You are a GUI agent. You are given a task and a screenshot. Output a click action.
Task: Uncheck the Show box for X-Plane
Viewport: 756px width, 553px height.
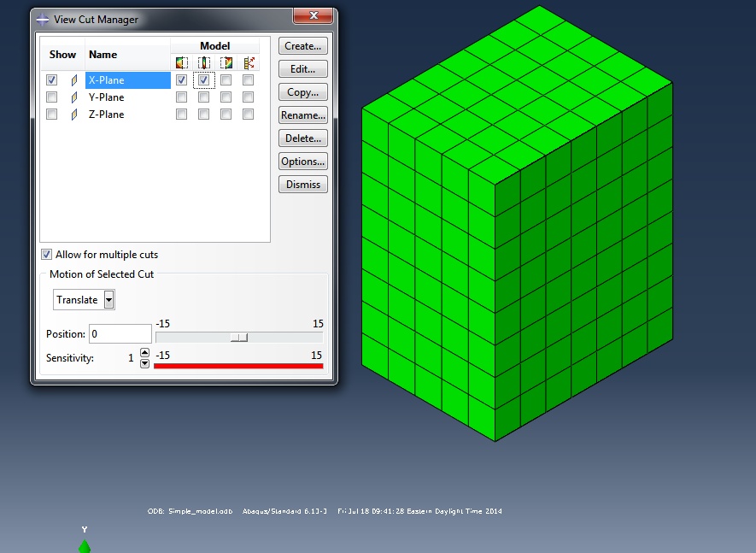pos(51,79)
